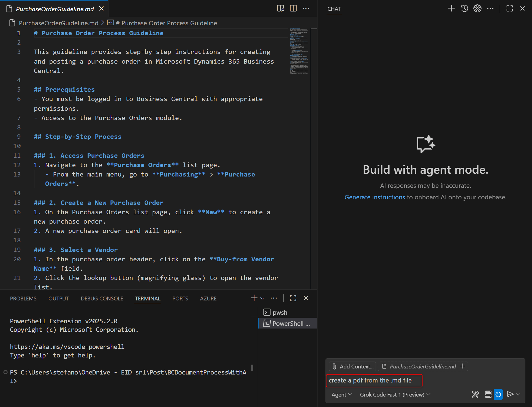This screenshot has height=407, width=532.
Task: Expand the Grok Code Fast 1 model picker
Action: [395, 395]
